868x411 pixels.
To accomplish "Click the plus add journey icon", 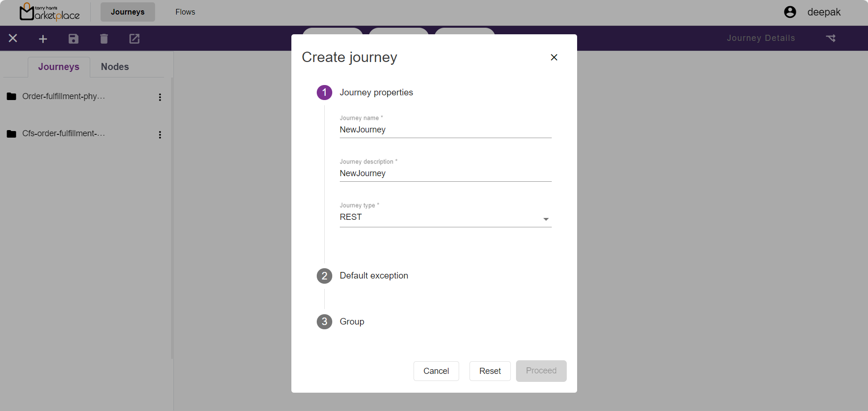I will click(43, 39).
